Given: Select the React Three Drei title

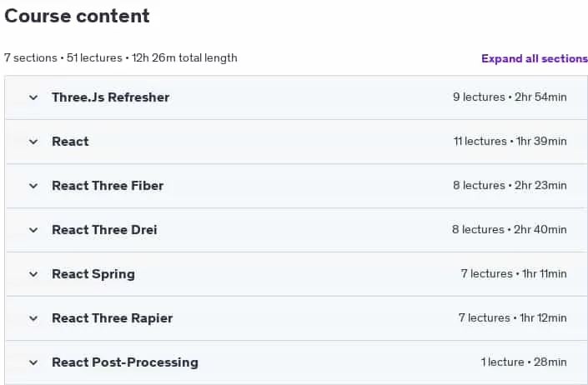Looking at the screenshot, I should pos(104,230).
